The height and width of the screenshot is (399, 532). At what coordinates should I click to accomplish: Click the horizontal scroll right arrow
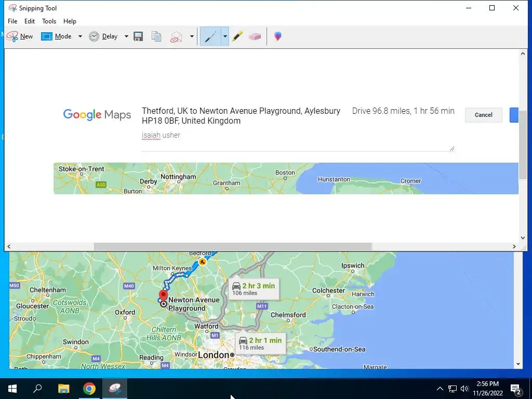514,247
